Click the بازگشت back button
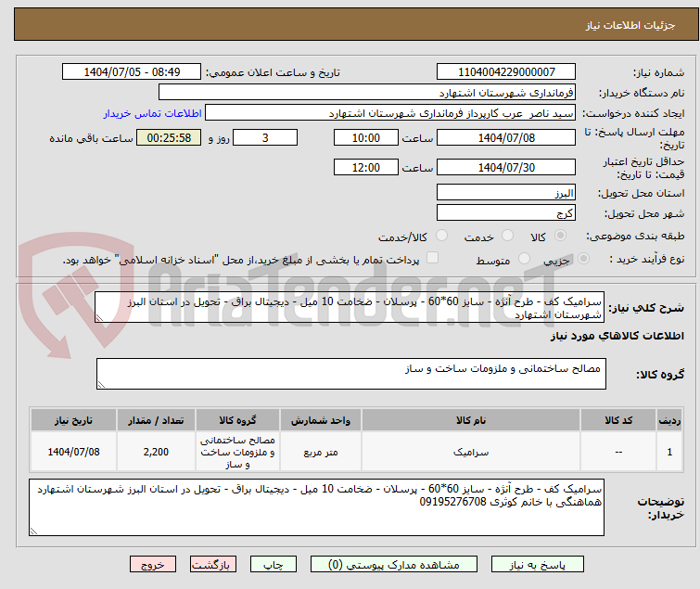Image resolution: width=700 pixels, height=589 pixels. 213,564
